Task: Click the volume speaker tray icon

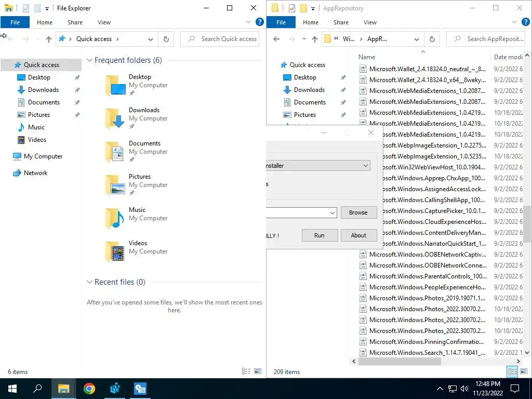Action: (x=464, y=389)
